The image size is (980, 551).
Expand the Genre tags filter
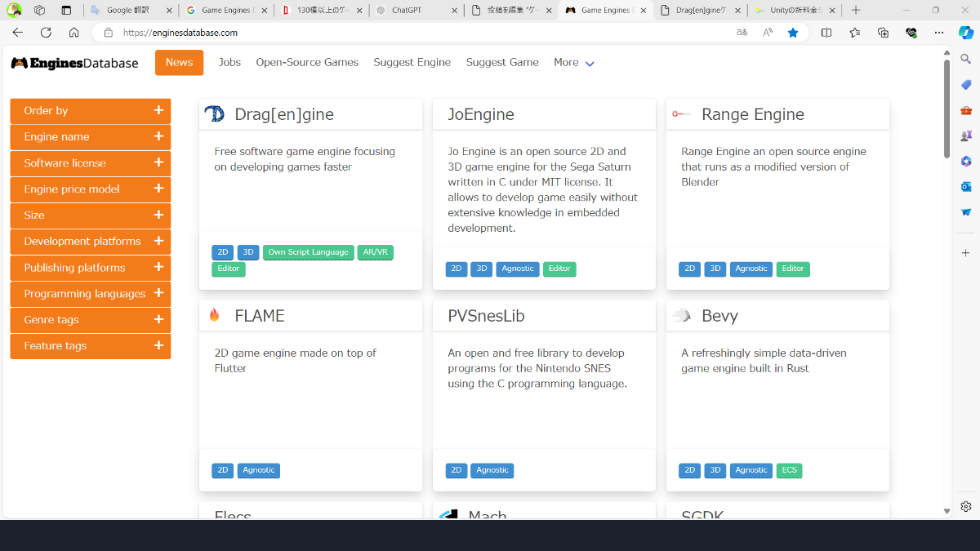[90, 319]
